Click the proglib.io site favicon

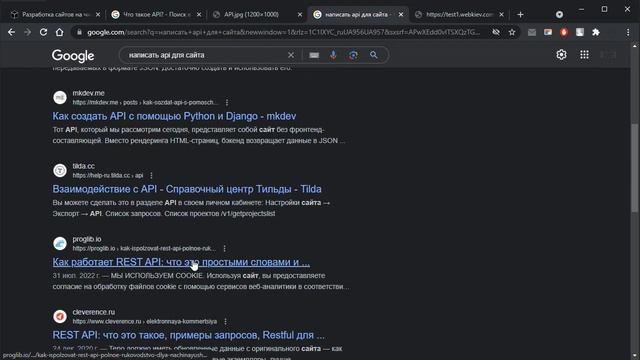pos(60,244)
